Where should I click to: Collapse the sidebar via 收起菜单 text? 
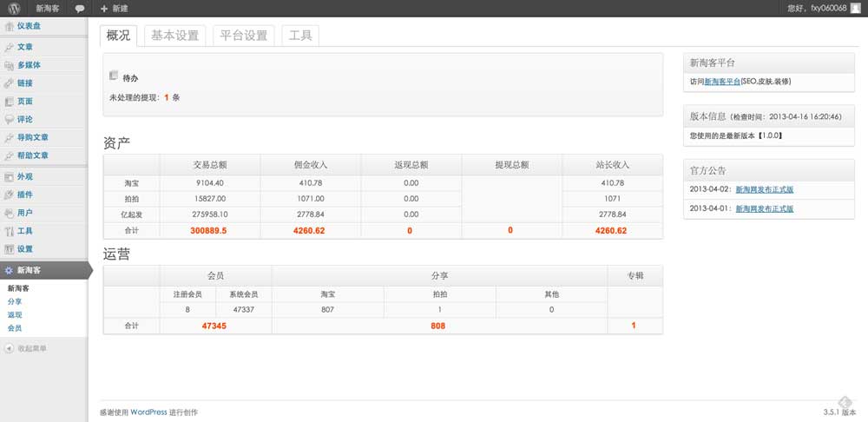point(33,348)
